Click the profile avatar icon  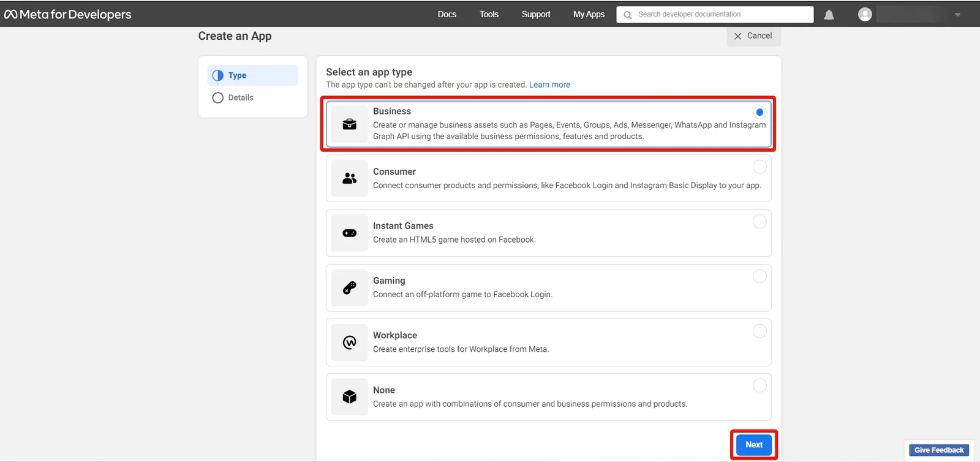(x=865, y=14)
